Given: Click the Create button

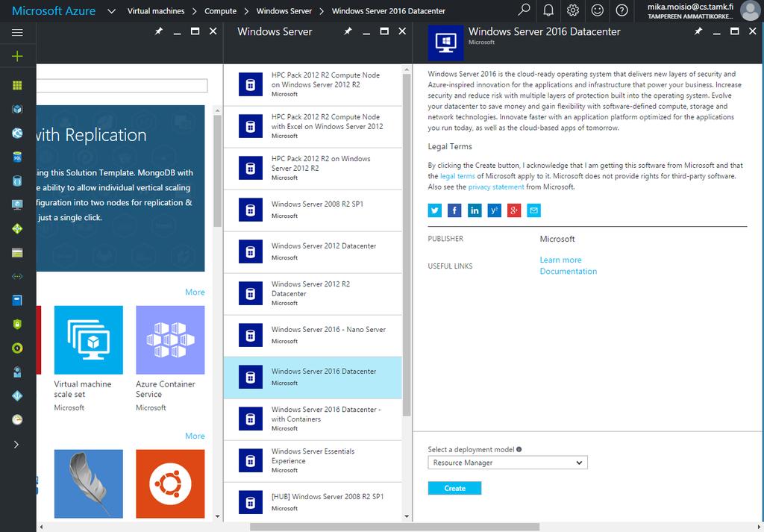Looking at the screenshot, I should 454,488.
